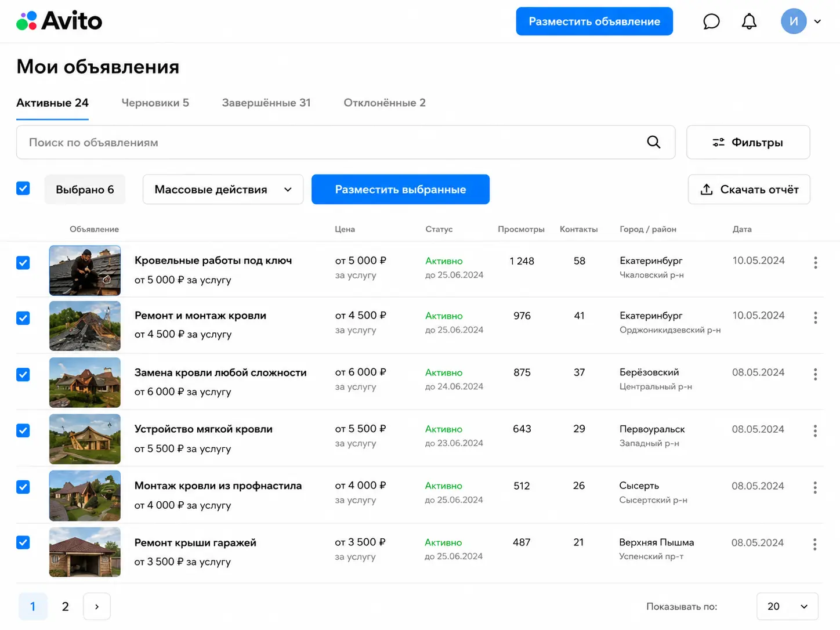Open listing title Ремонт крыши гаражей
This screenshot has height=630, width=840.
(195, 542)
